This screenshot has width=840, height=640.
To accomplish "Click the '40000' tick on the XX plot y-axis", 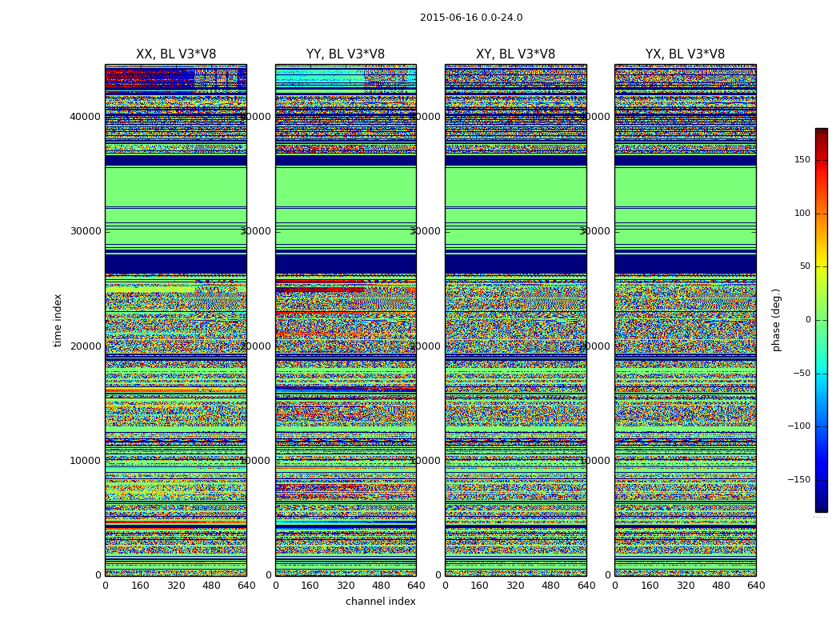I will [86, 117].
